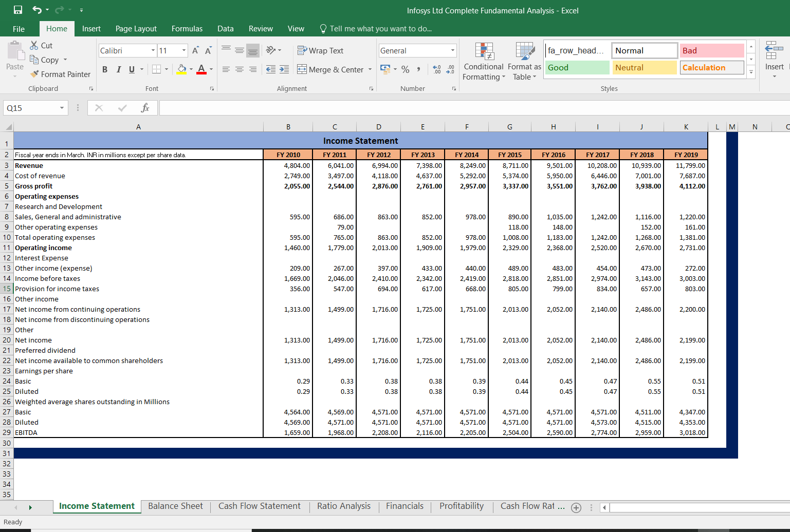Open the Font dialog launcher
The width and height of the screenshot is (790, 532).
pos(212,89)
